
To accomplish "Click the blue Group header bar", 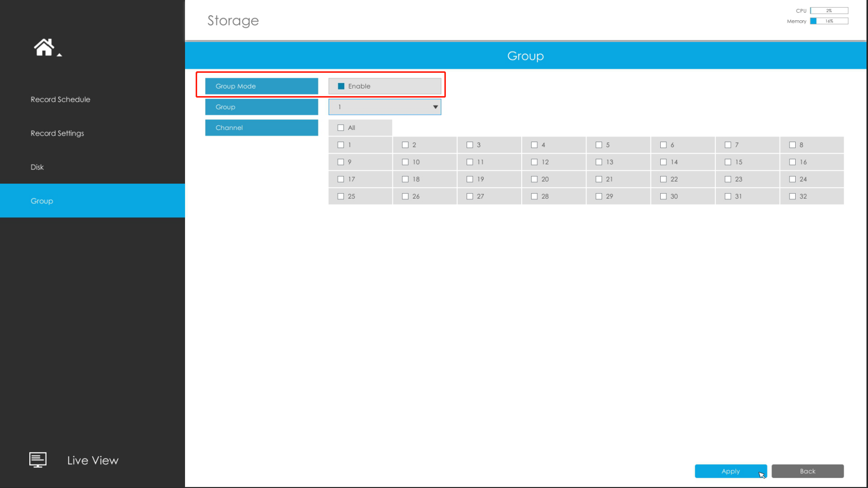I will click(526, 56).
